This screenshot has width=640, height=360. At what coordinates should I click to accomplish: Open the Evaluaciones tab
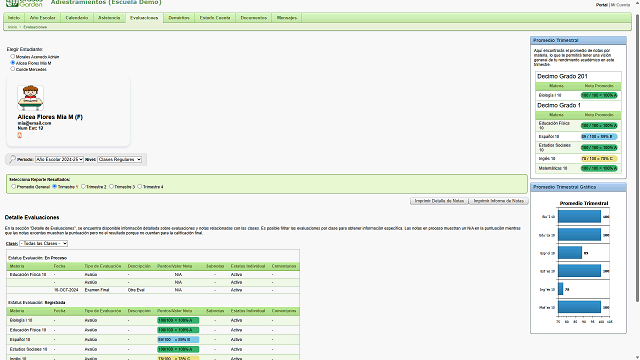pos(144,18)
